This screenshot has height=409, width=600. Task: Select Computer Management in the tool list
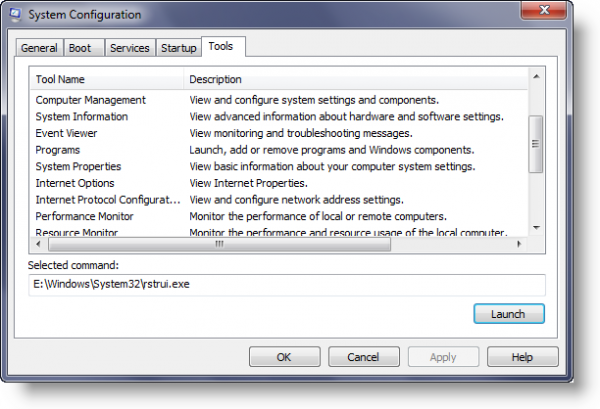(91, 100)
